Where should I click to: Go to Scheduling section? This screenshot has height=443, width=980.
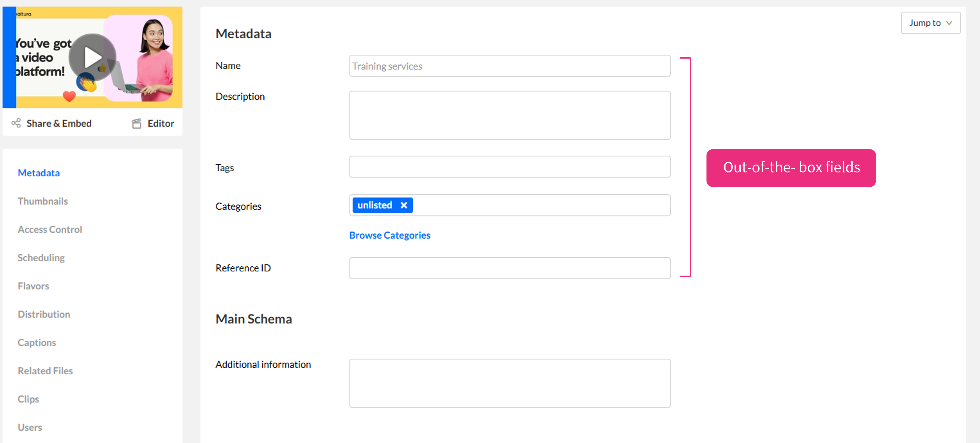41,258
